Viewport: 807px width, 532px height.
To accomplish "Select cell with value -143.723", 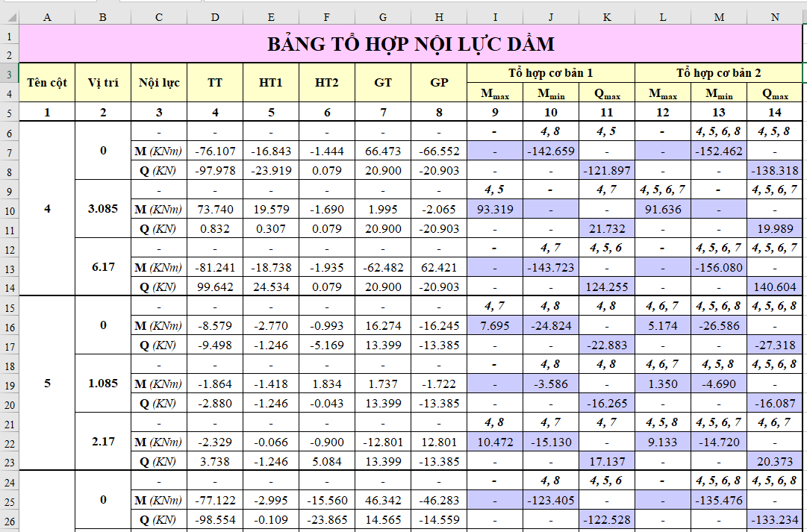I will [x=551, y=268].
